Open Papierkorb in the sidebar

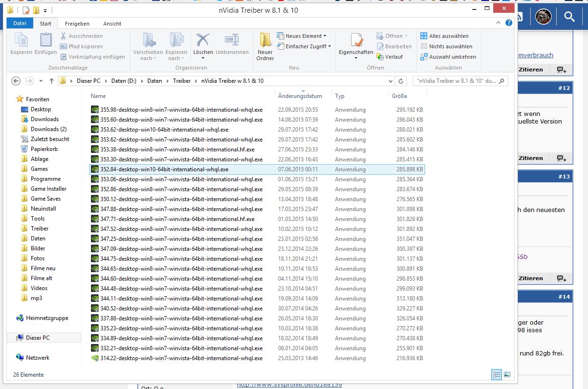[44, 149]
